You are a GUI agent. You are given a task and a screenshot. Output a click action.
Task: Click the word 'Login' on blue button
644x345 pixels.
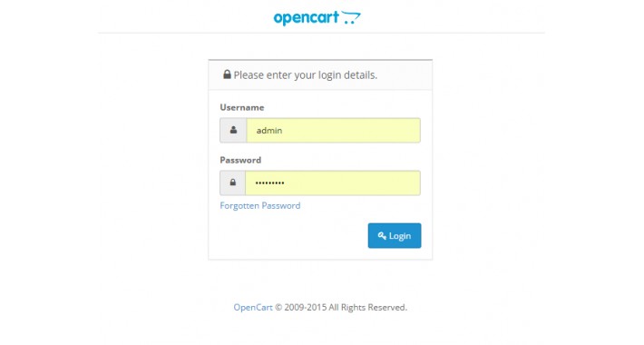coord(400,236)
